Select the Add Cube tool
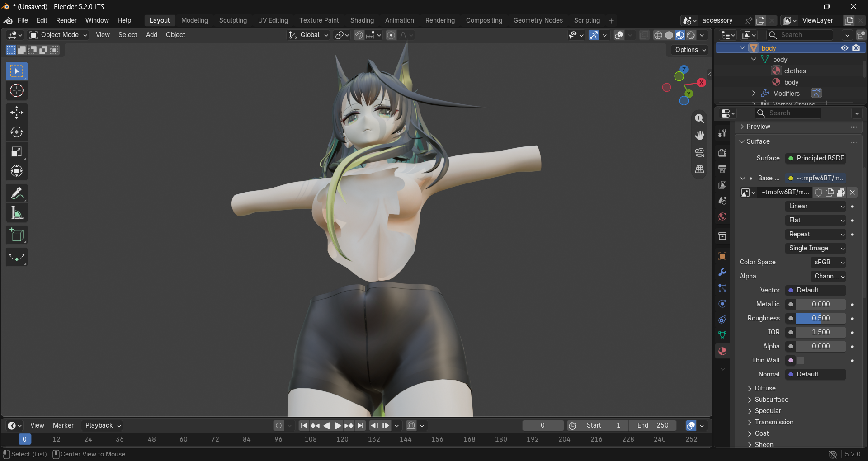 click(x=17, y=235)
